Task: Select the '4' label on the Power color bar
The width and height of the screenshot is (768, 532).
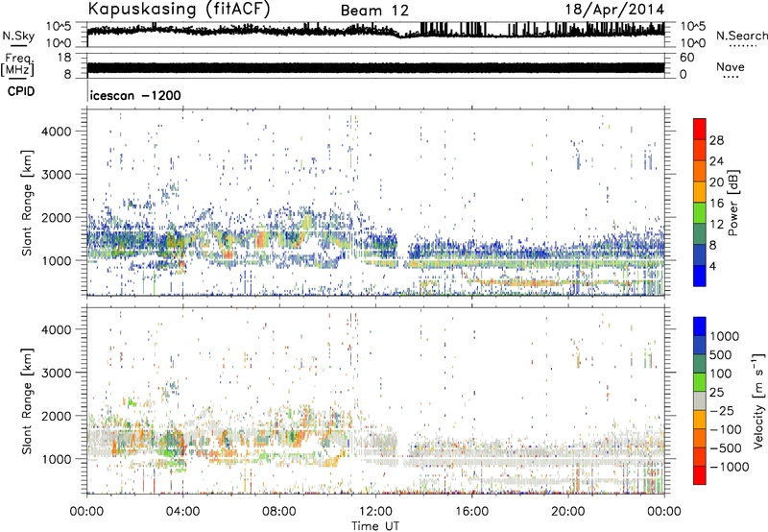Action: (712, 266)
